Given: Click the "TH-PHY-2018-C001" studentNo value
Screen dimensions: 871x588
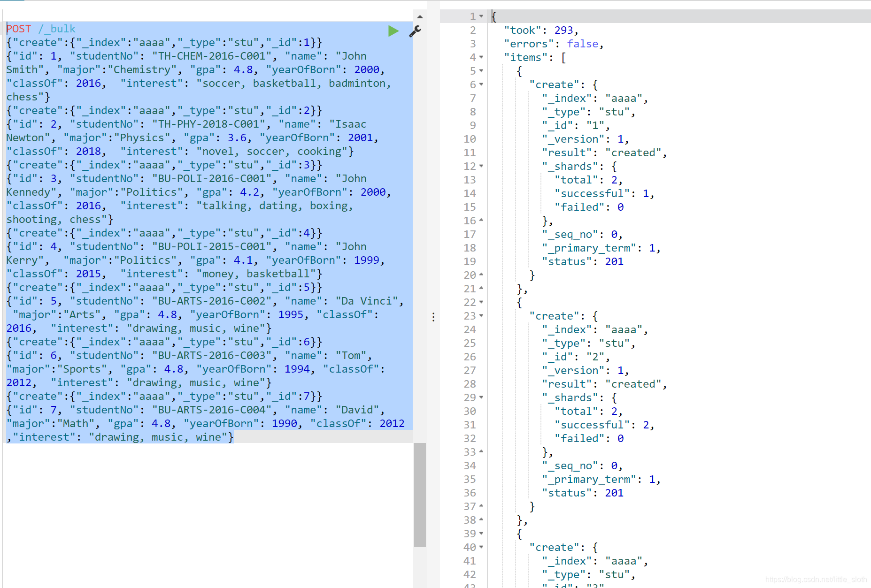Looking at the screenshot, I should click(211, 124).
